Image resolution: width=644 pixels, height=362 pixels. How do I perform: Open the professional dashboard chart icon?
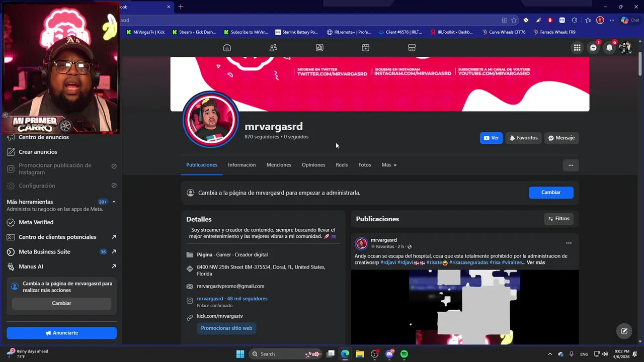pyautogui.click(x=319, y=48)
